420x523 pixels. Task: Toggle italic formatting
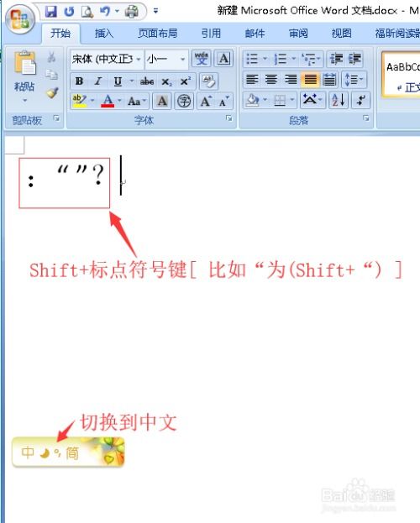point(98,81)
